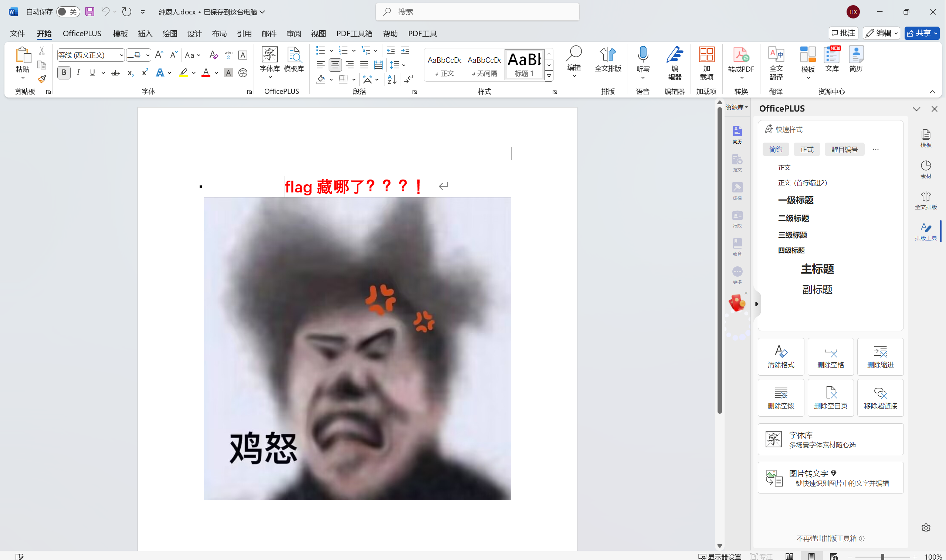The width and height of the screenshot is (946, 560).
Task: Open the panel settings gear icon
Action: [926, 527]
